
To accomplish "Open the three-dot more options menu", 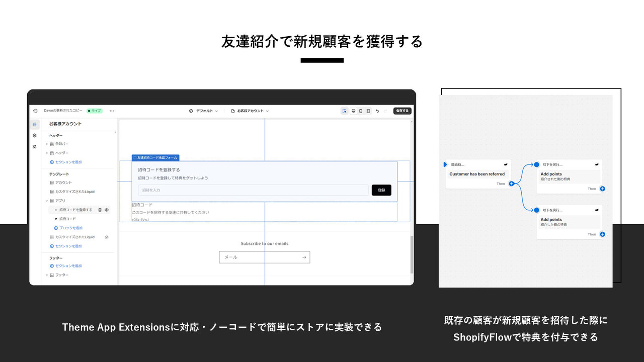I will click(112, 111).
